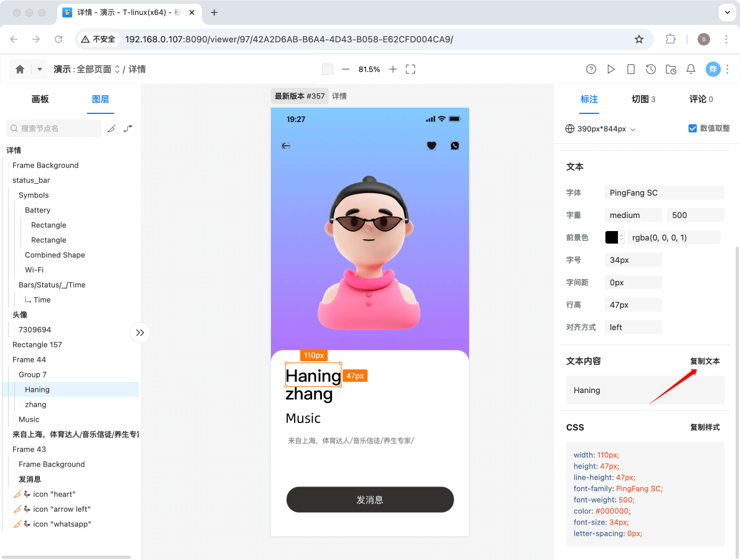Open notifications via the bell icon
Screen dimensions: 740x560
point(690,69)
